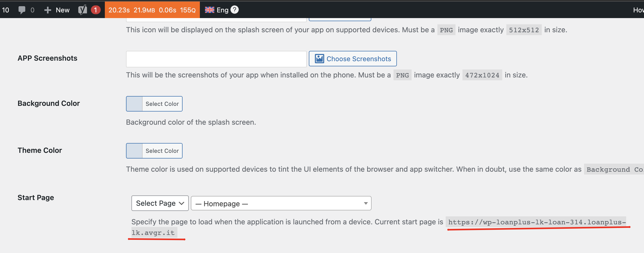
Task: Click the Theme Color swatch
Action: 134,151
